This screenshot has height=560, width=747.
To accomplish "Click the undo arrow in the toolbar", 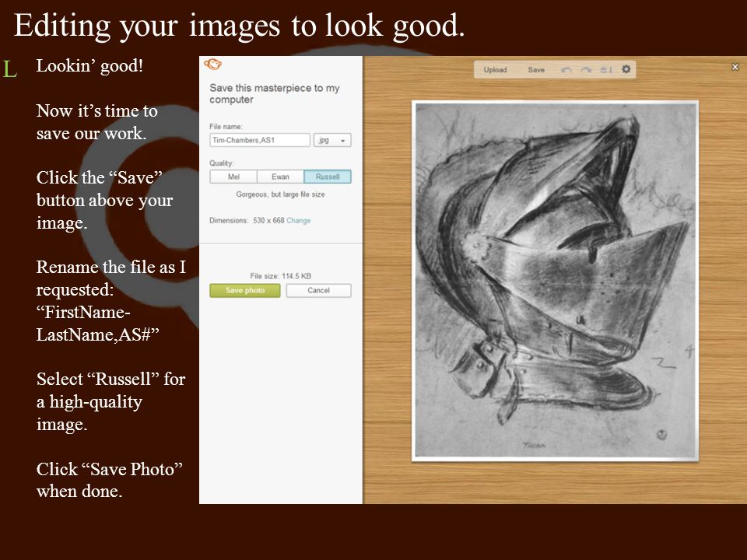I will (566, 70).
